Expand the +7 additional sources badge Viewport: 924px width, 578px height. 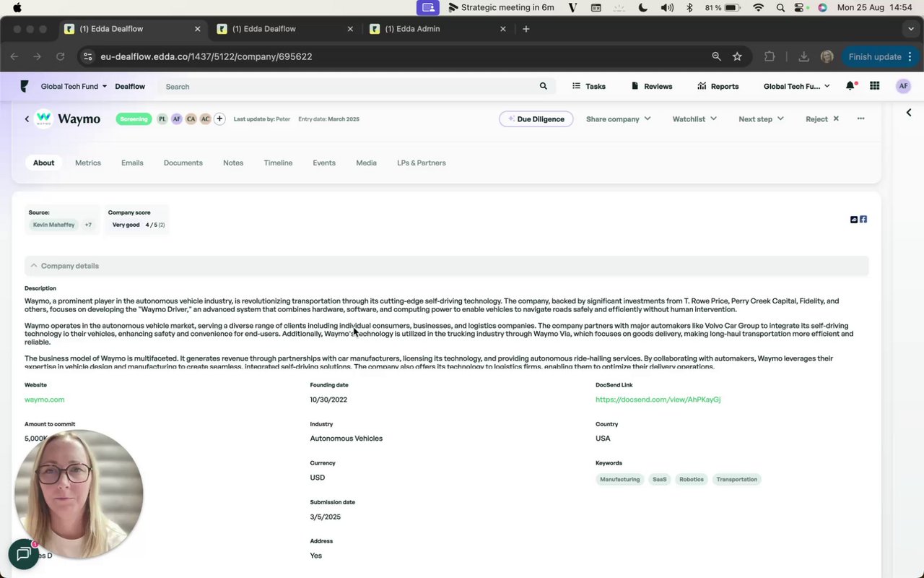pos(88,225)
